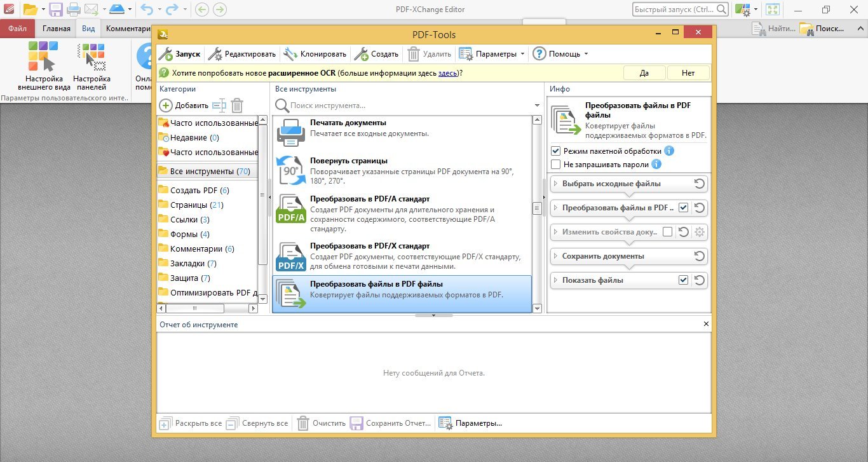
Task: Expand Выбрать исходные файлы section
Action: coord(555,184)
